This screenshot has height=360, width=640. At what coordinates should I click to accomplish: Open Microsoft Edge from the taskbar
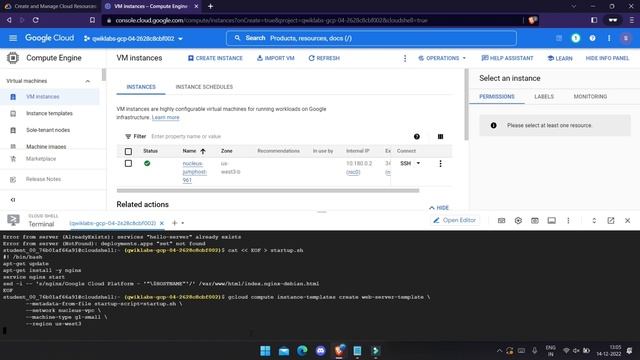click(302, 351)
